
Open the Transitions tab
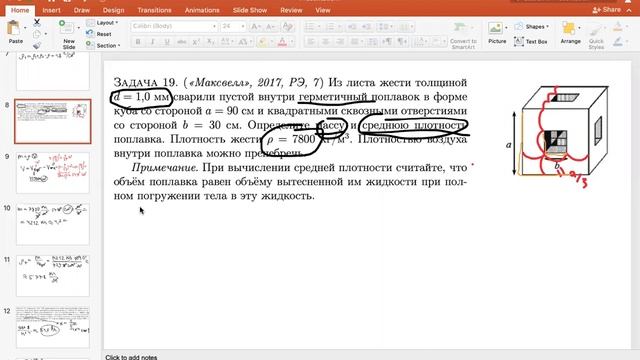(154, 10)
